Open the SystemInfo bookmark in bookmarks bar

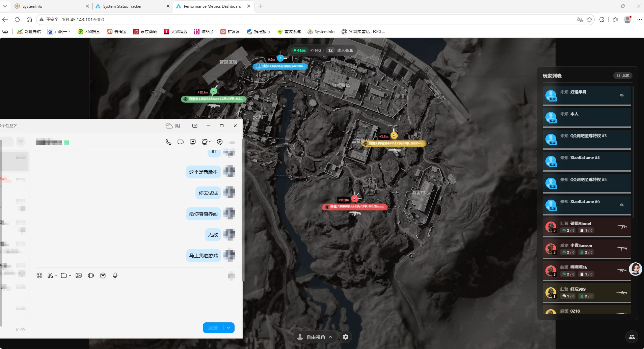pos(321,32)
